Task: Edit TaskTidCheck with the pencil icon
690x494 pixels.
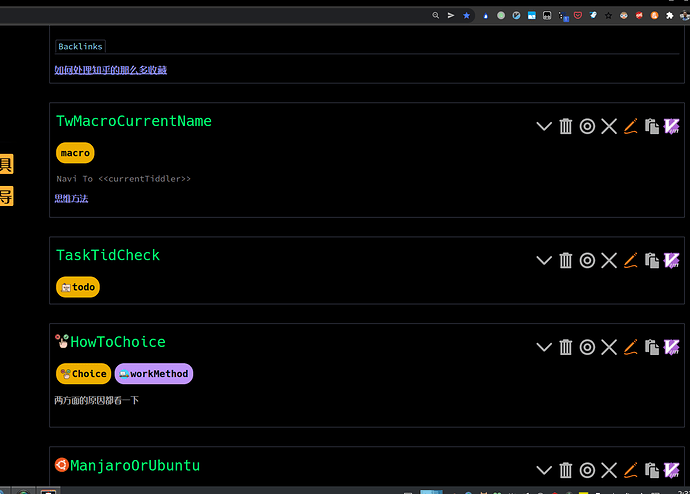Action: pos(631,260)
